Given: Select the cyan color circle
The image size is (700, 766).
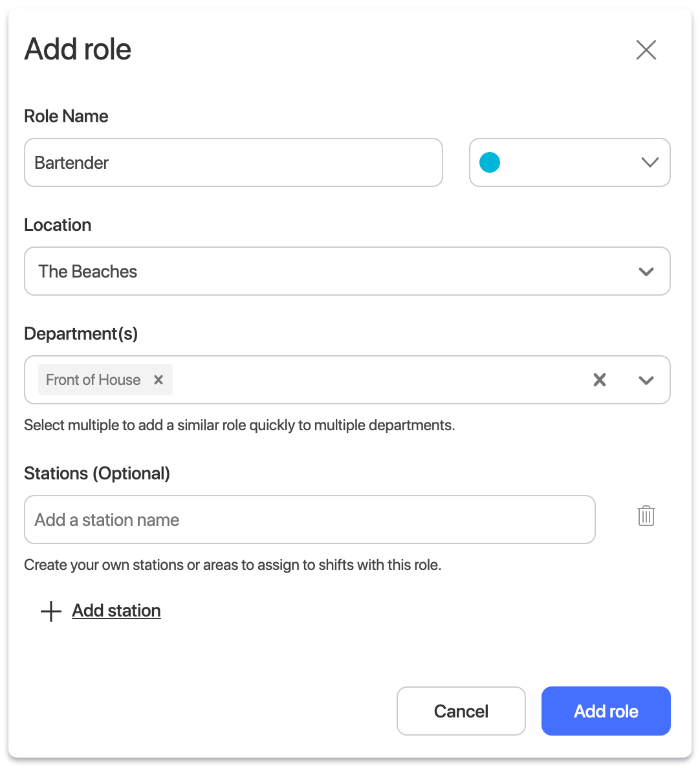Looking at the screenshot, I should (490, 162).
